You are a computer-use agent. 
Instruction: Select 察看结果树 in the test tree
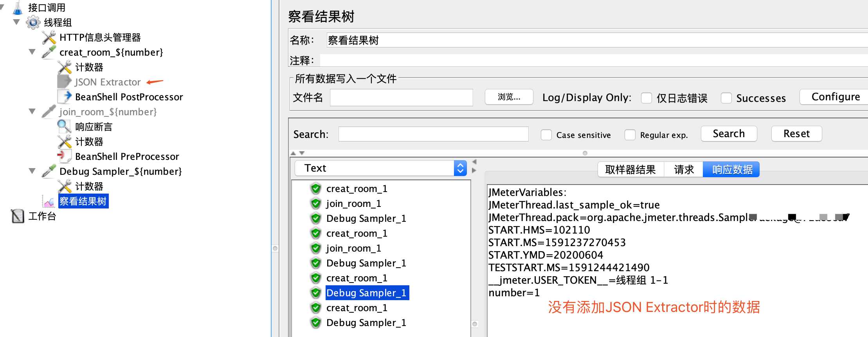83,201
